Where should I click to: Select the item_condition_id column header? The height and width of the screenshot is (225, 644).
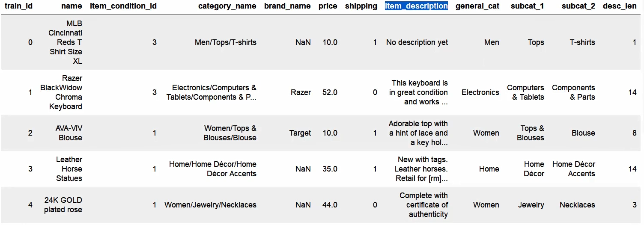[x=123, y=6]
